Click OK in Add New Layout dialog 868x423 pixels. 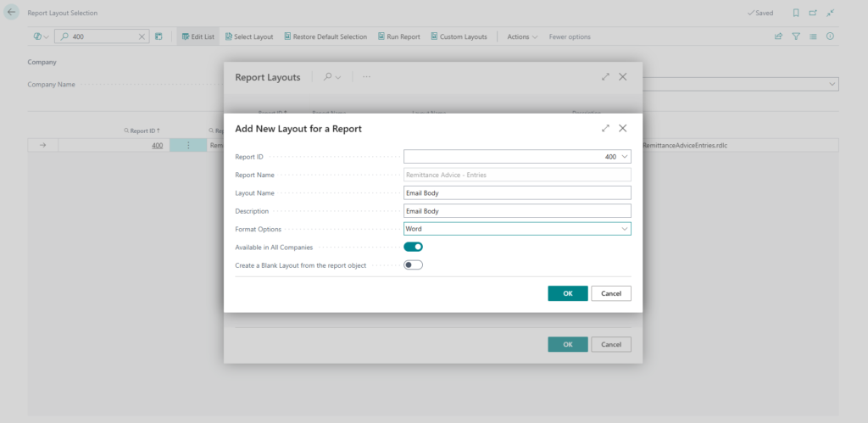(x=568, y=293)
